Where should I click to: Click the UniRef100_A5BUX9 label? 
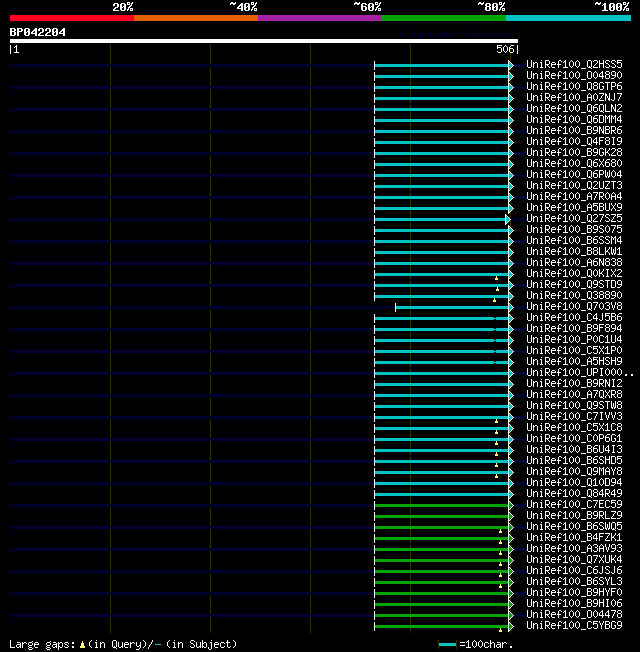[574, 208]
